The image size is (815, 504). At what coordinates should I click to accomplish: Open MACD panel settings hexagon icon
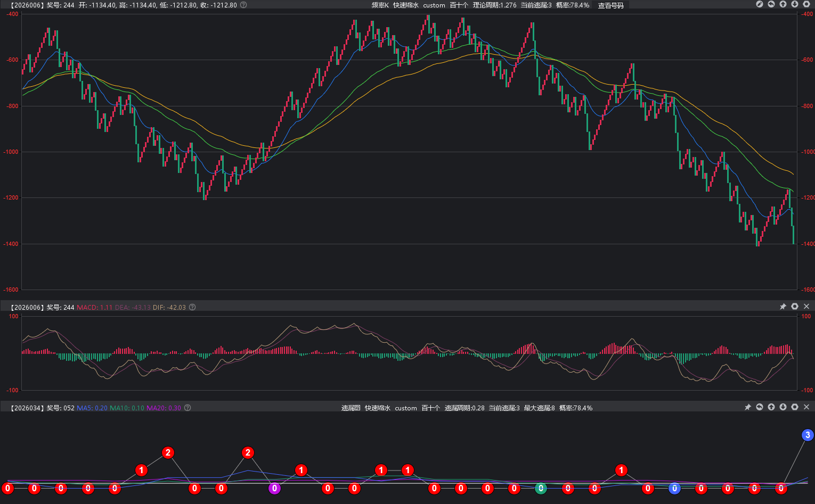(795, 307)
